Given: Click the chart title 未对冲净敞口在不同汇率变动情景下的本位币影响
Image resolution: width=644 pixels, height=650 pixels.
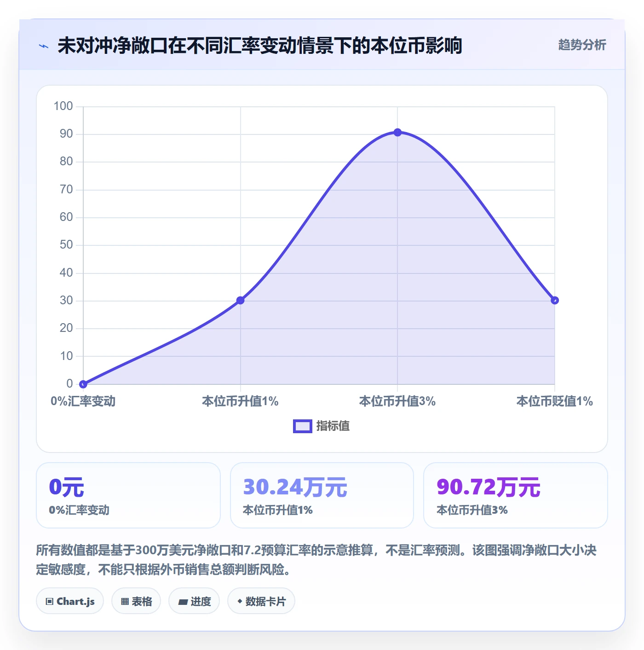Looking at the screenshot, I should (x=260, y=46).
